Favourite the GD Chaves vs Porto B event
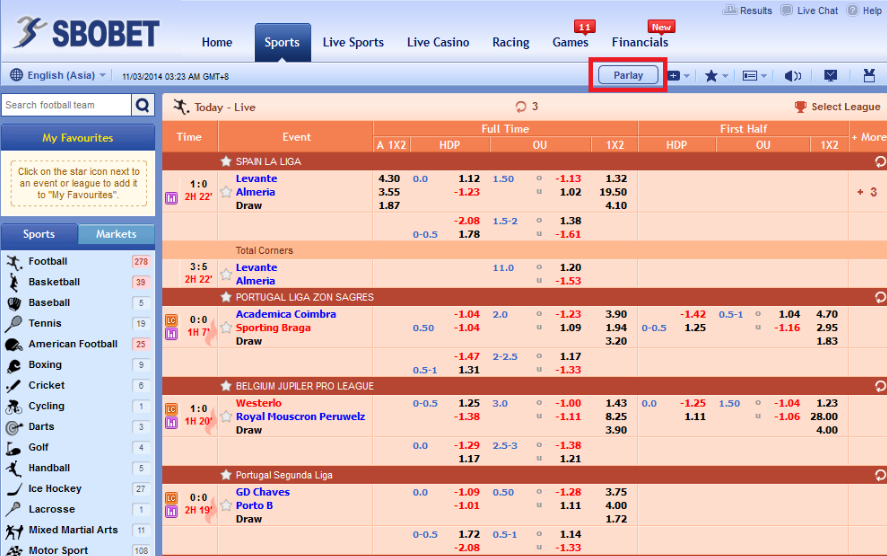887x556 pixels. click(226, 505)
